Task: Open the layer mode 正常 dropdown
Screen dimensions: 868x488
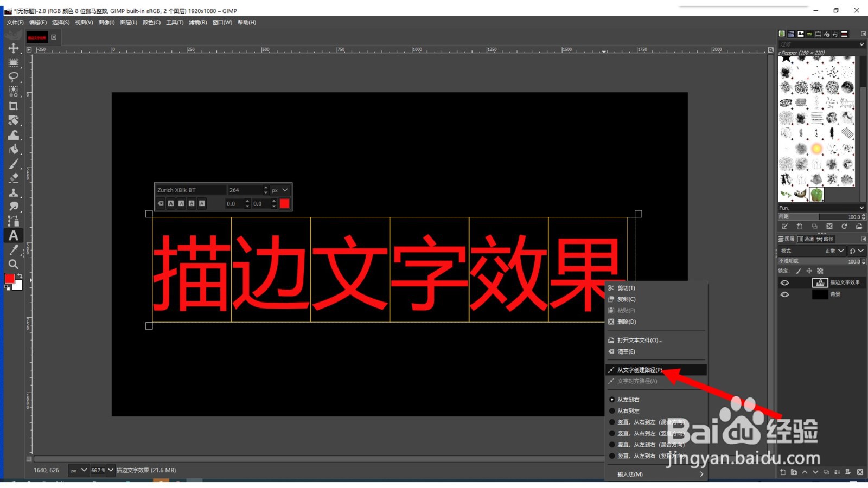Action: [x=833, y=251]
